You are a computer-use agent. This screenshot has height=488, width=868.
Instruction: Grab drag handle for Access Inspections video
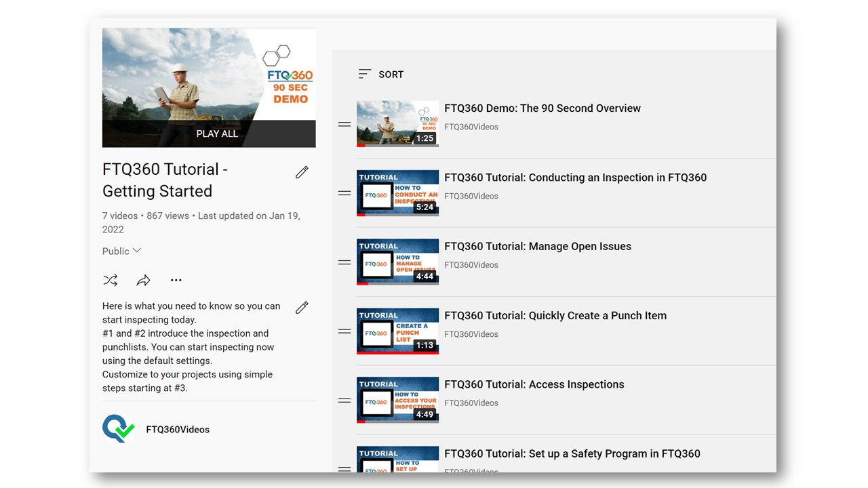pyautogui.click(x=344, y=401)
